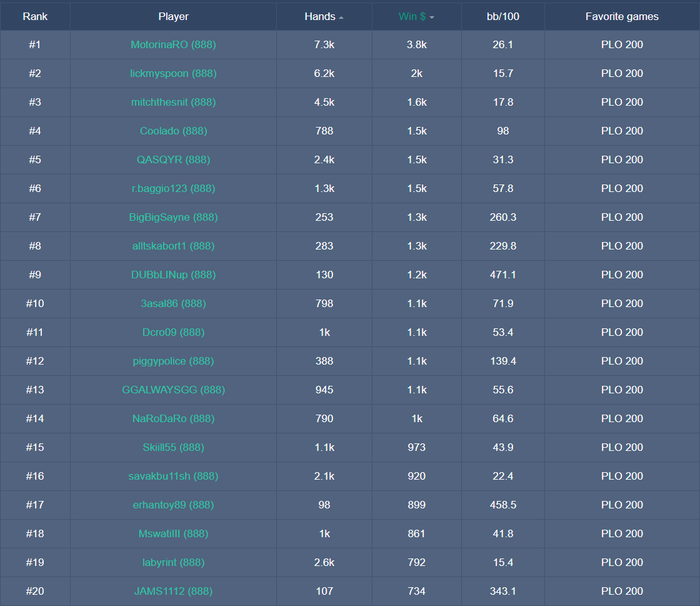Click the 107 hands value

tap(324, 591)
